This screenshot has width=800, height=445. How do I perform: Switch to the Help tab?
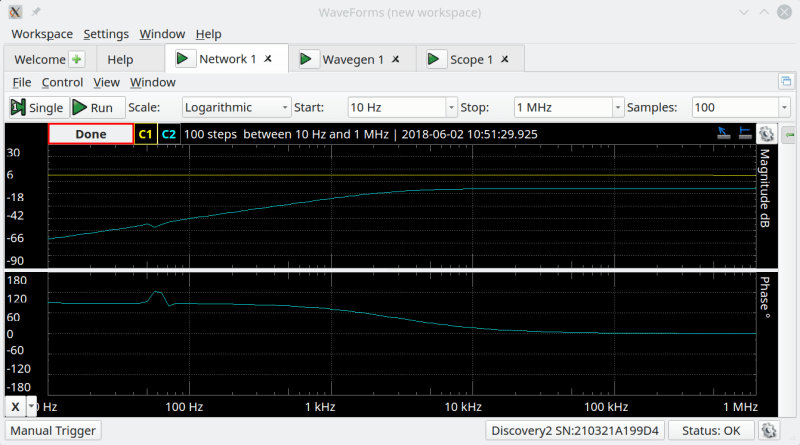click(x=120, y=60)
